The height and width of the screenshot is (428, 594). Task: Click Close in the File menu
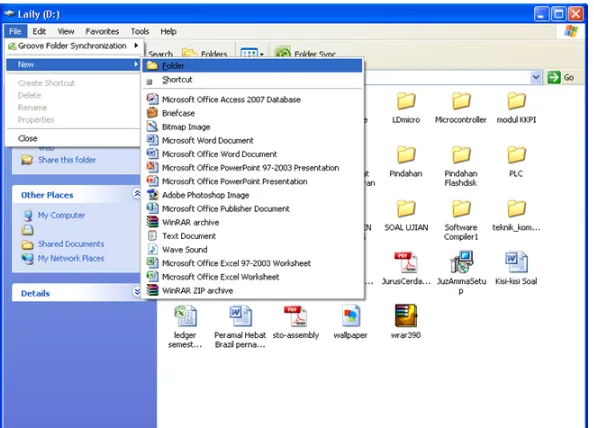pyautogui.click(x=74, y=139)
